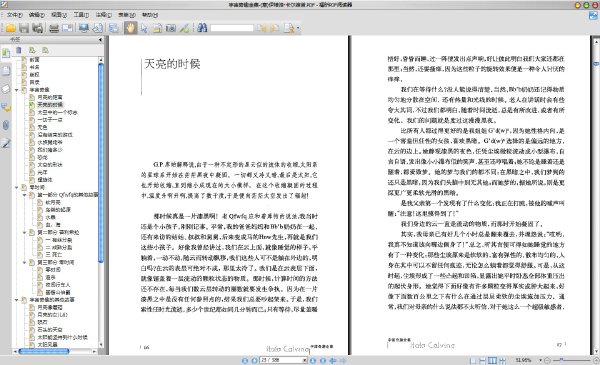
Task: Jump to bookmark 光年
Action: 42,172
